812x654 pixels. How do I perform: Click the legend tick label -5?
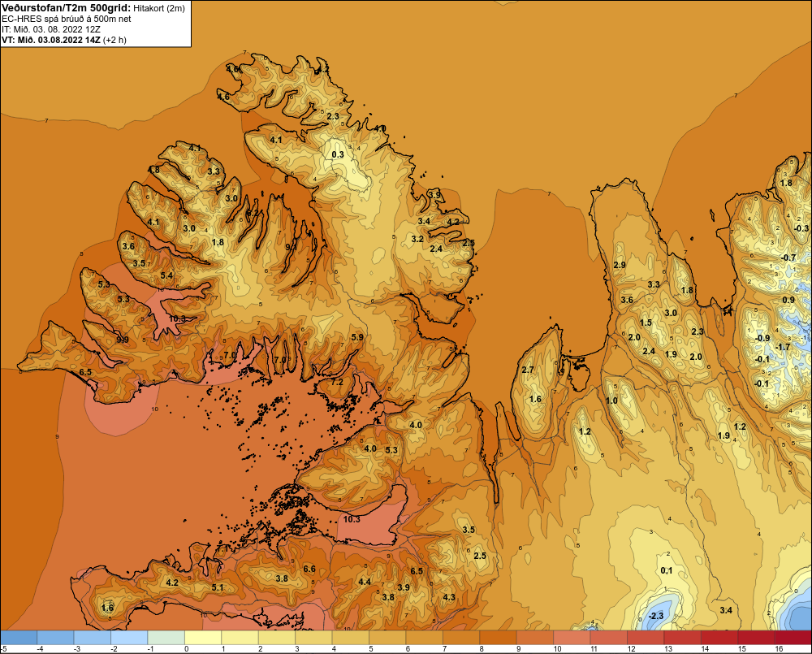click(3, 649)
